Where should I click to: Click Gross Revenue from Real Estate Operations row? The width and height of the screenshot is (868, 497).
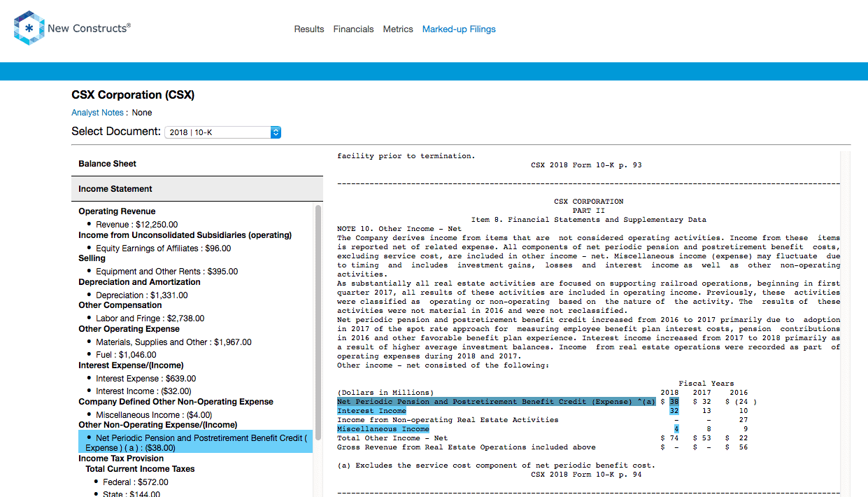click(542, 447)
